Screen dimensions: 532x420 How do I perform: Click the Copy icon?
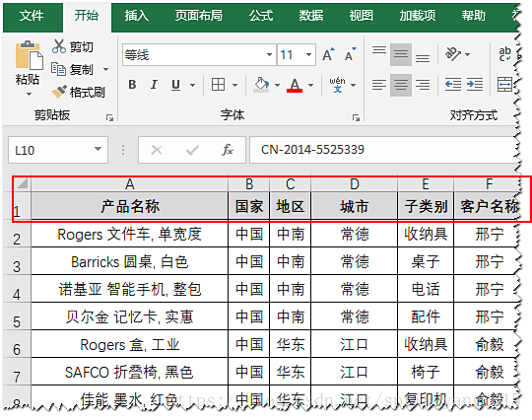[58, 69]
